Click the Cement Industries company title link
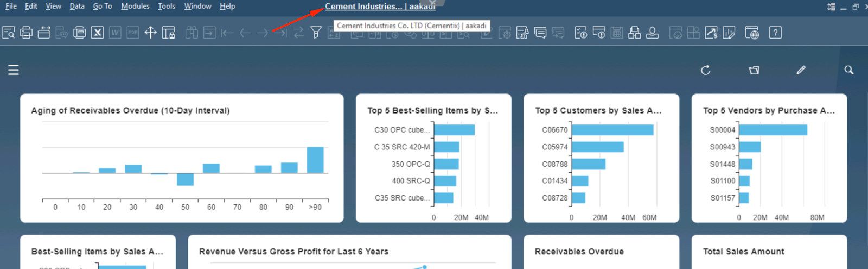The height and width of the screenshot is (269, 868). click(x=380, y=7)
